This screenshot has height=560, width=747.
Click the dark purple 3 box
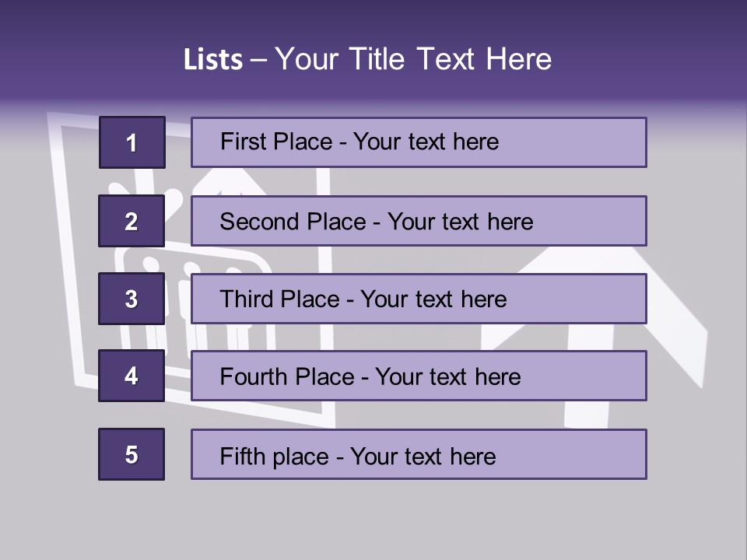pos(132,299)
